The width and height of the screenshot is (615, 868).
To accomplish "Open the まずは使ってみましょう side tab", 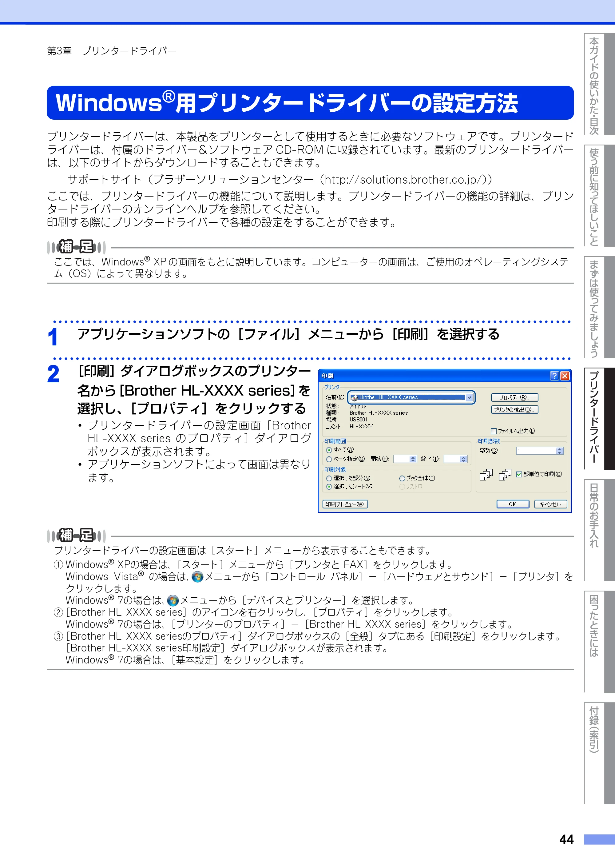I will (600, 308).
